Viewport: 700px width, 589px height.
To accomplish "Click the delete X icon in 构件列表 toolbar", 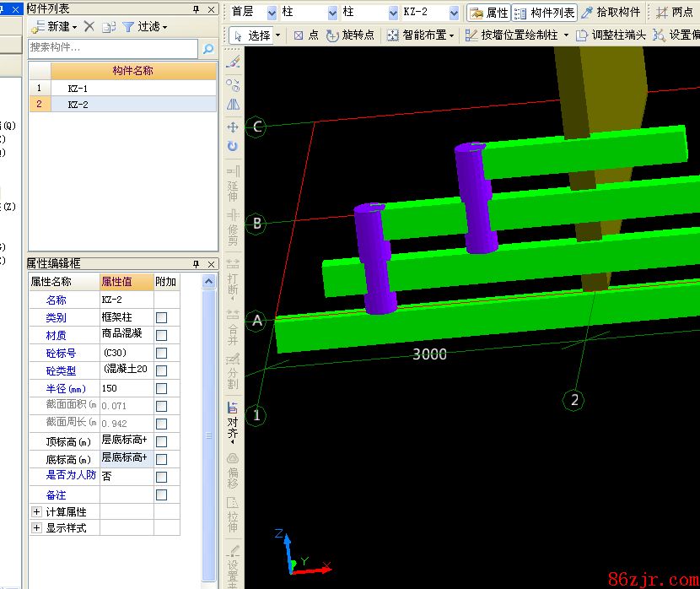I will tap(89, 26).
